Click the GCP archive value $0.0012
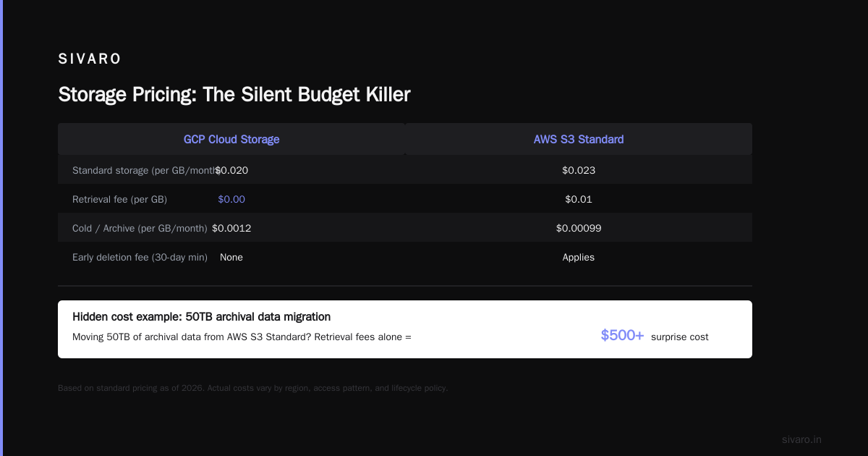Image resolution: width=868 pixels, height=456 pixels. (x=231, y=228)
